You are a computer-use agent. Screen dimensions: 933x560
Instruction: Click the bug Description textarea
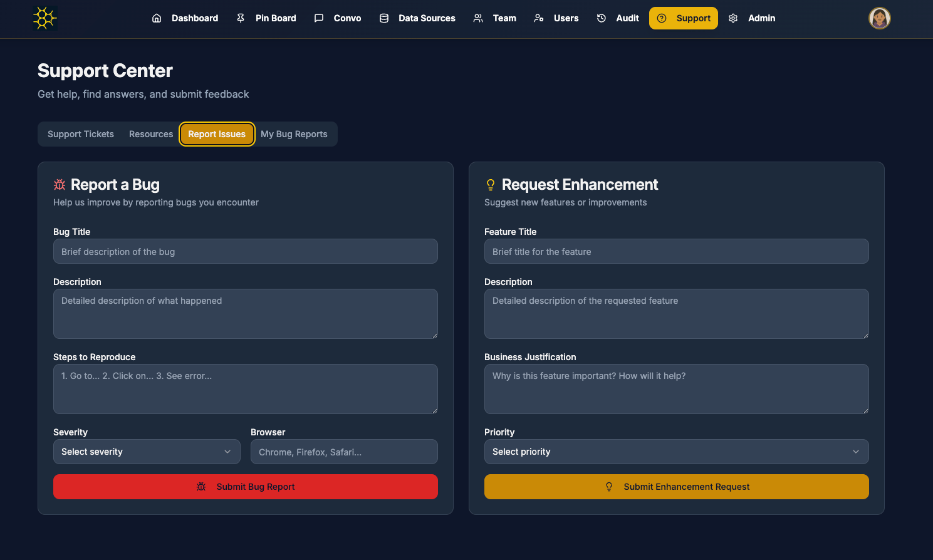pos(246,314)
